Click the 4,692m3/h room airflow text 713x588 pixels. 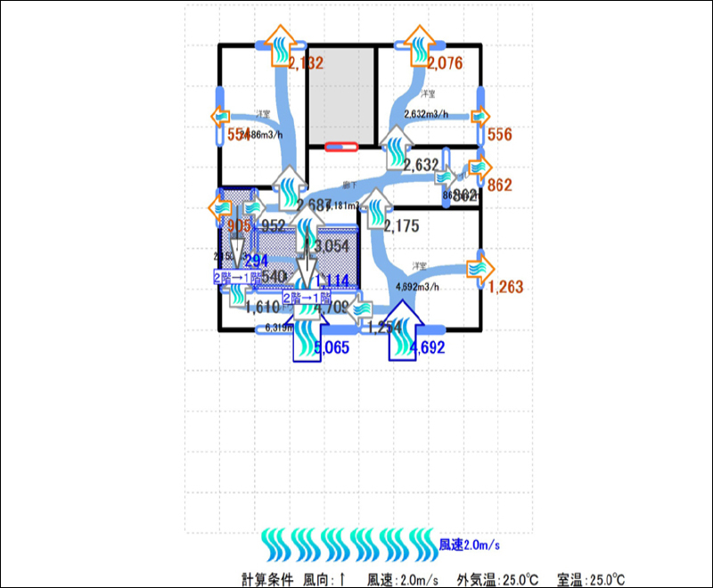417,287
